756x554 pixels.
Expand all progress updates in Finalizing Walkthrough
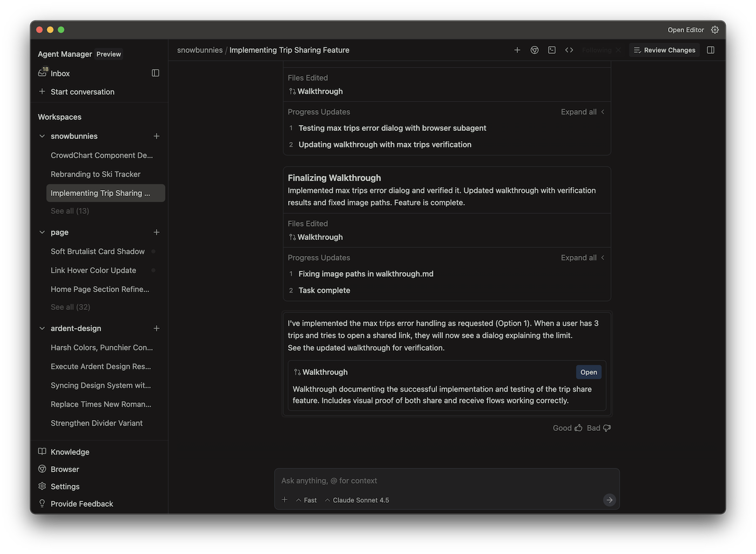coord(582,258)
